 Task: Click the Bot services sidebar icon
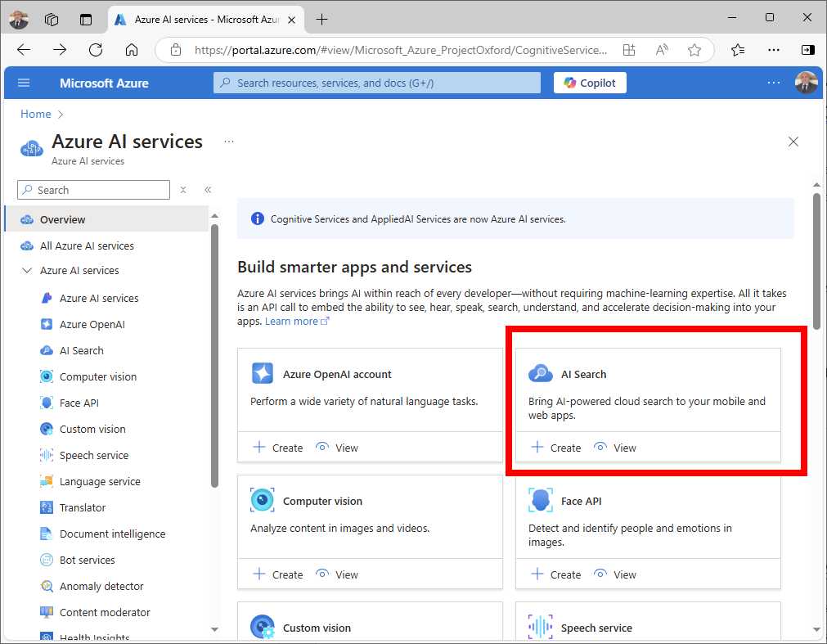[x=47, y=561]
